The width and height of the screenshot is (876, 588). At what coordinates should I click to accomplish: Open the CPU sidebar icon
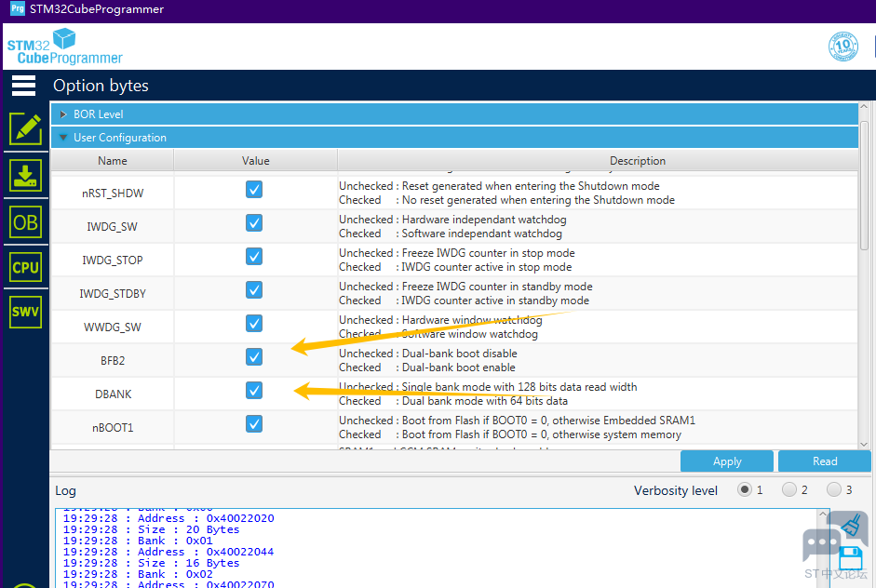click(x=26, y=267)
